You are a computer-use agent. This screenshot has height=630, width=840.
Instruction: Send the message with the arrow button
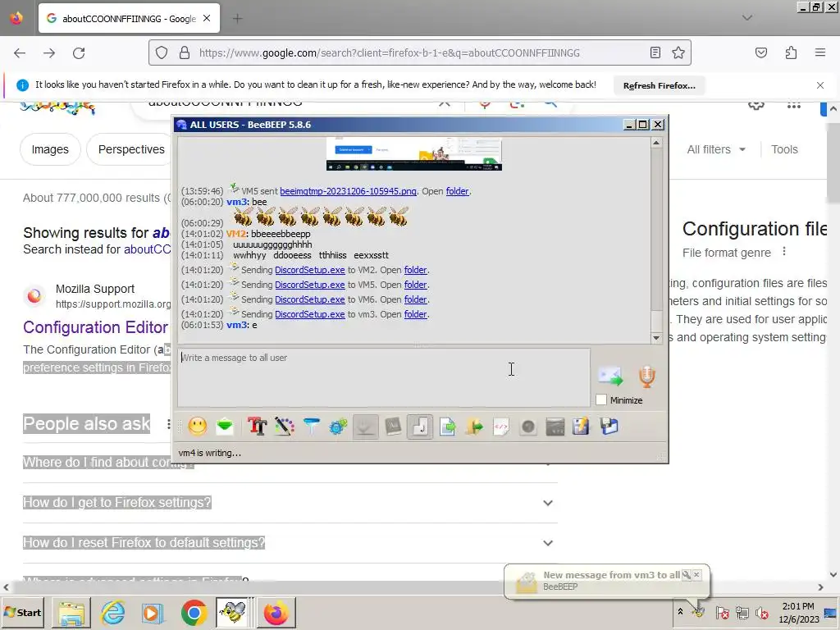tap(610, 376)
